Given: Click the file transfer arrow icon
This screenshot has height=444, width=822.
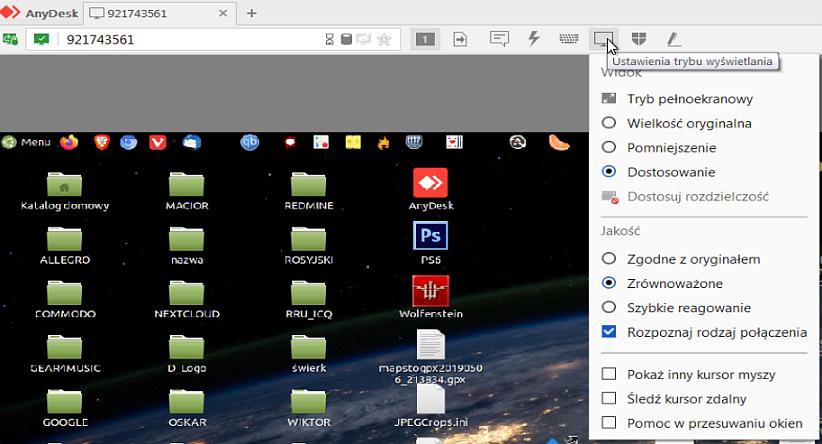Looking at the screenshot, I should [x=460, y=39].
